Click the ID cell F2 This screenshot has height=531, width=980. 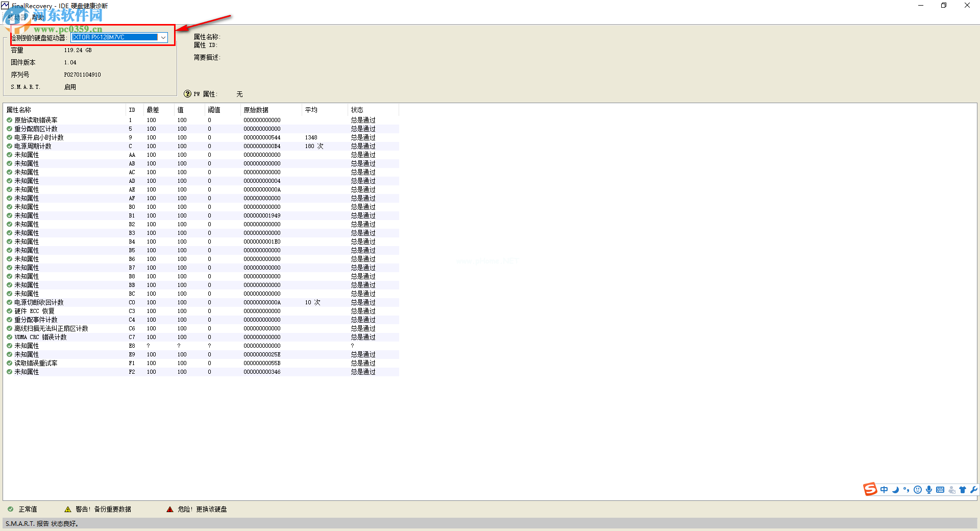click(x=132, y=372)
